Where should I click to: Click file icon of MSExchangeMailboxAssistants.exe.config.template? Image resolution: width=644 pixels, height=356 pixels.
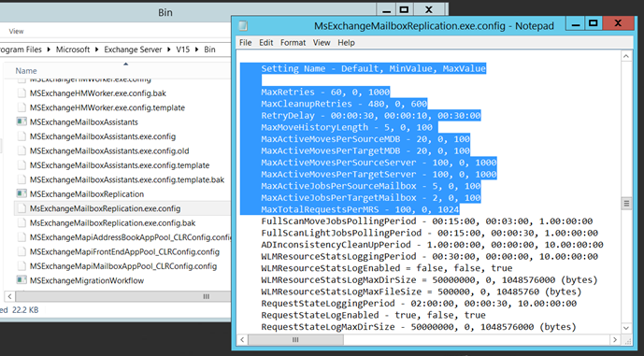point(21,164)
